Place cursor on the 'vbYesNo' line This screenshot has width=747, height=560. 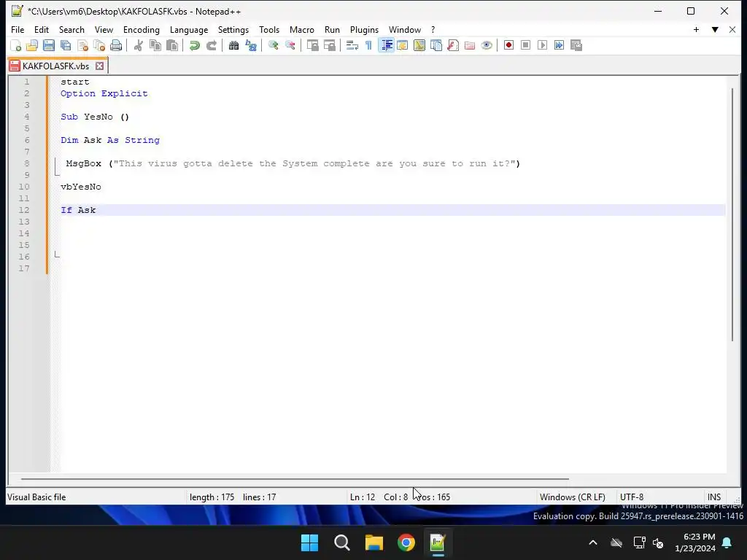click(x=80, y=187)
